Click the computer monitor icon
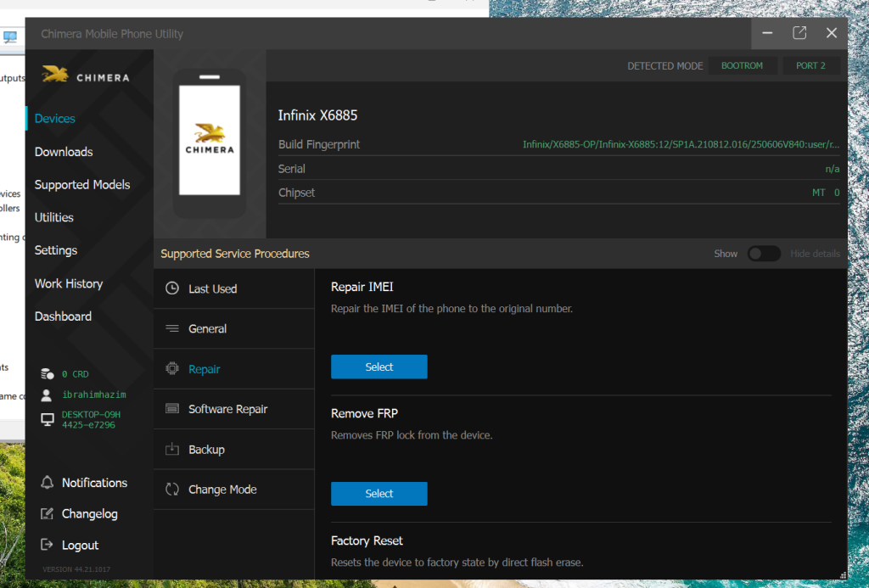 (x=48, y=419)
